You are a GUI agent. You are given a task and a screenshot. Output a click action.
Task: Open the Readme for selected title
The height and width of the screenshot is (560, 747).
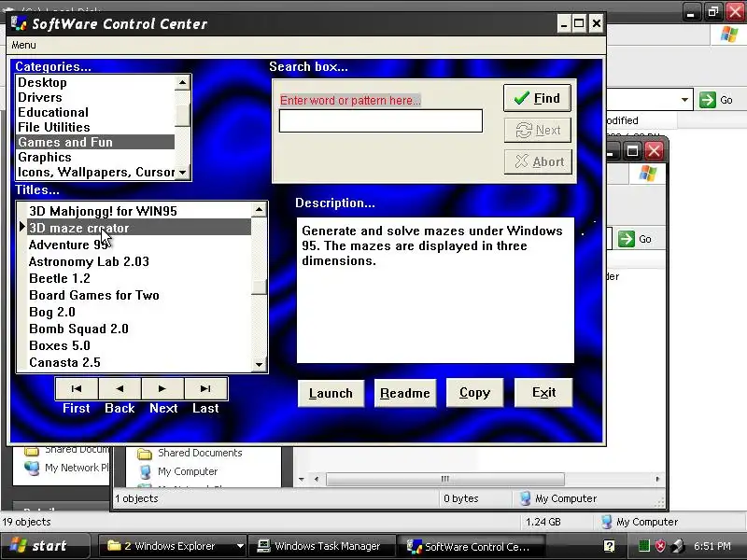coord(405,393)
